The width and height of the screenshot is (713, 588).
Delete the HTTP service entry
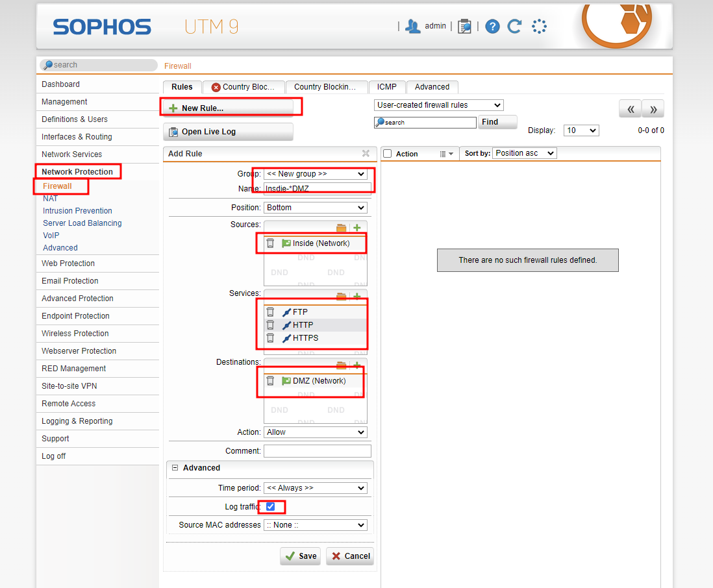click(270, 325)
